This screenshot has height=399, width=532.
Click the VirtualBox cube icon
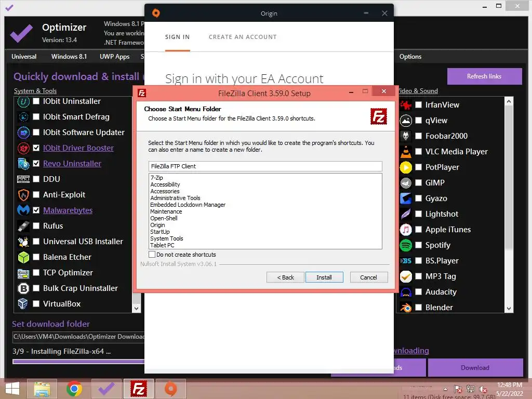pos(23,303)
